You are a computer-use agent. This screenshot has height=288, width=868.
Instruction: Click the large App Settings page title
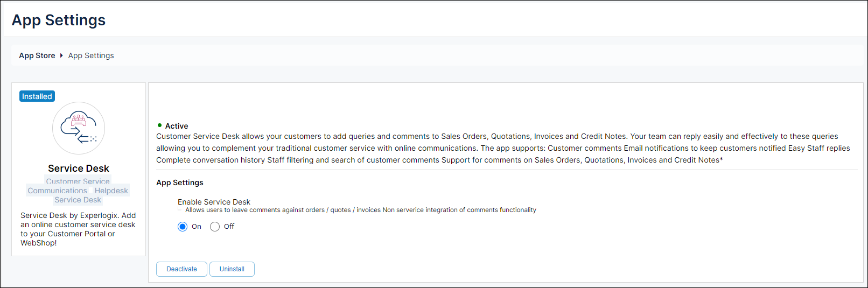(59, 20)
